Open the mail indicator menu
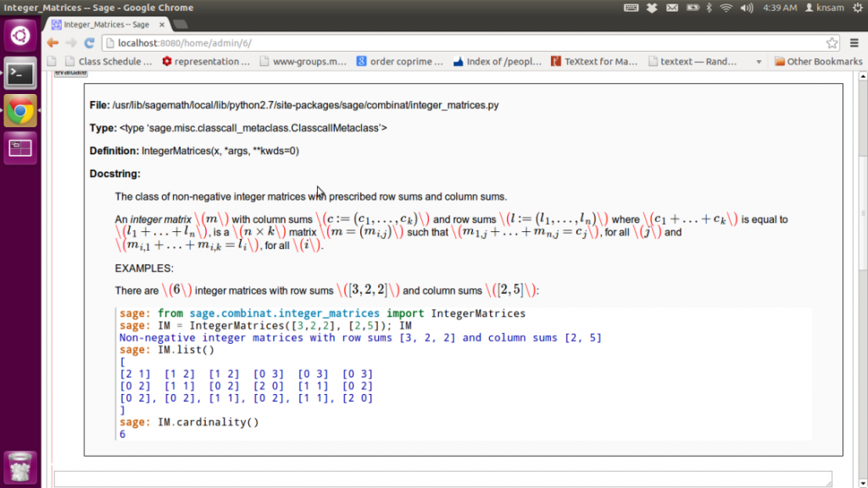The width and height of the screenshot is (868, 488). (x=672, y=8)
